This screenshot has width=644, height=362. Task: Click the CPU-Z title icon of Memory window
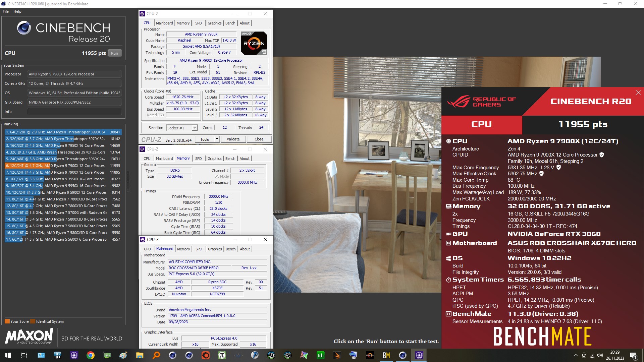[143, 149]
